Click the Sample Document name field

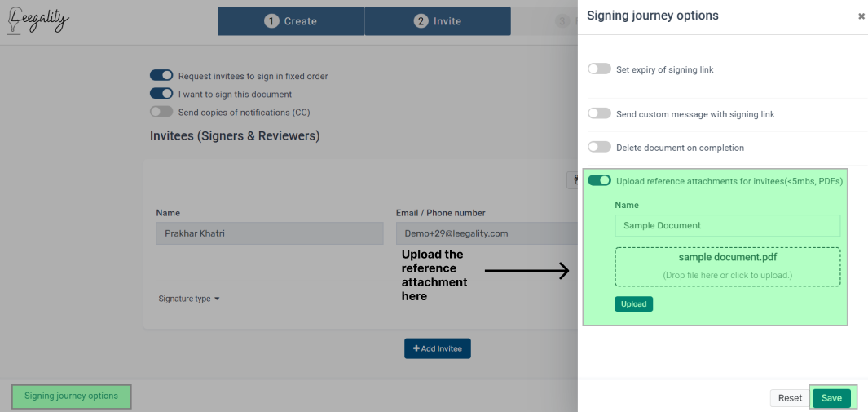point(727,225)
